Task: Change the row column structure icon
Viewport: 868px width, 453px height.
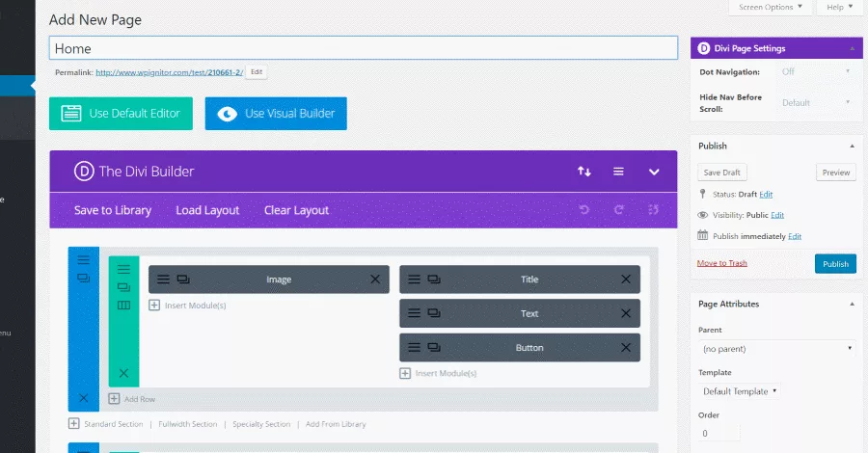Action: [x=123, y=306]
